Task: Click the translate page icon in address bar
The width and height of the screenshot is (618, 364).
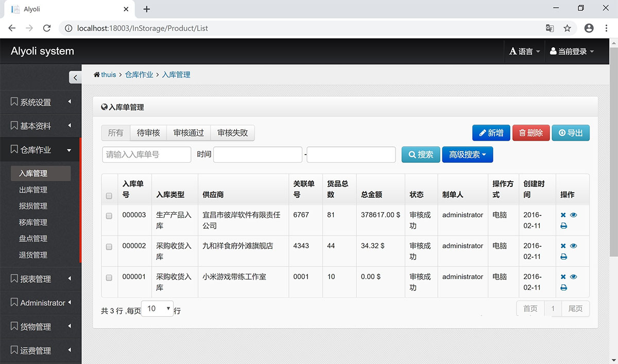Action: click(550, 28)
